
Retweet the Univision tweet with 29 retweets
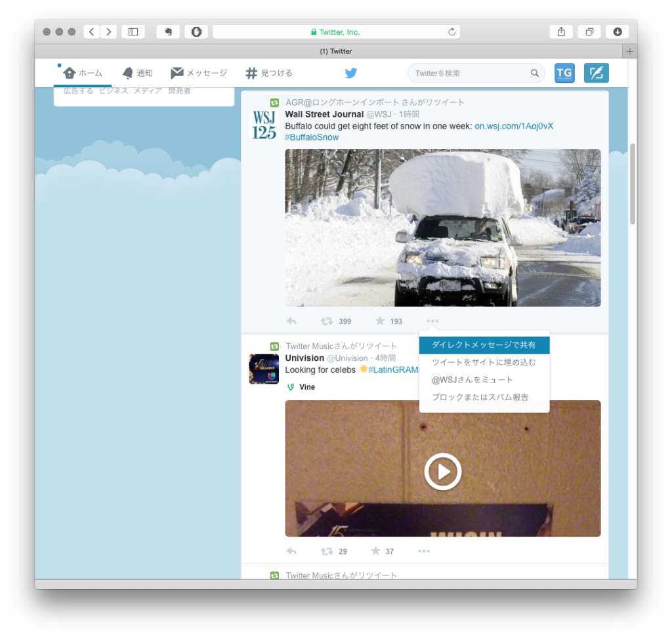point(327,551)
